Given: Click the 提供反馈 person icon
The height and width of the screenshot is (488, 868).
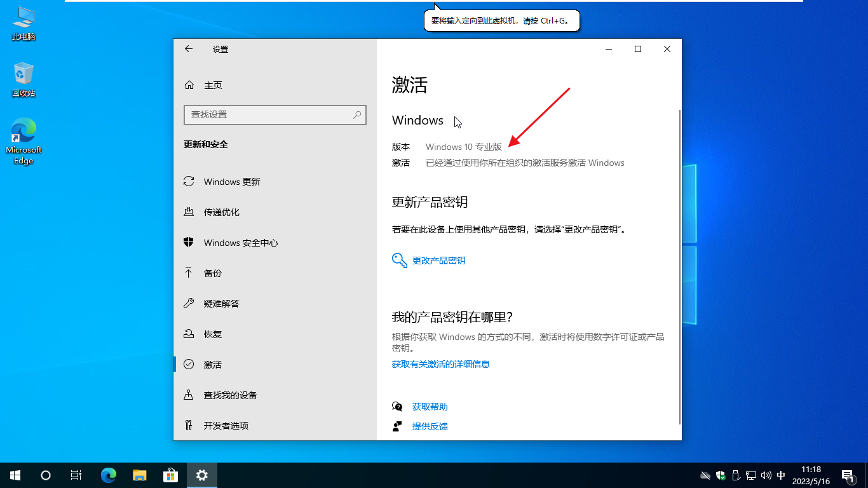Looking at the screenshot, I should click(x=398, y=426).
